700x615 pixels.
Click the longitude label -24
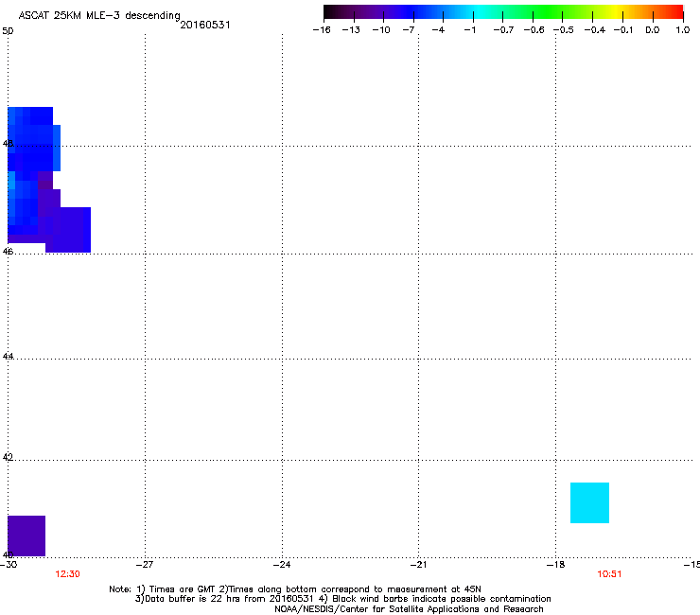[282, 565]
